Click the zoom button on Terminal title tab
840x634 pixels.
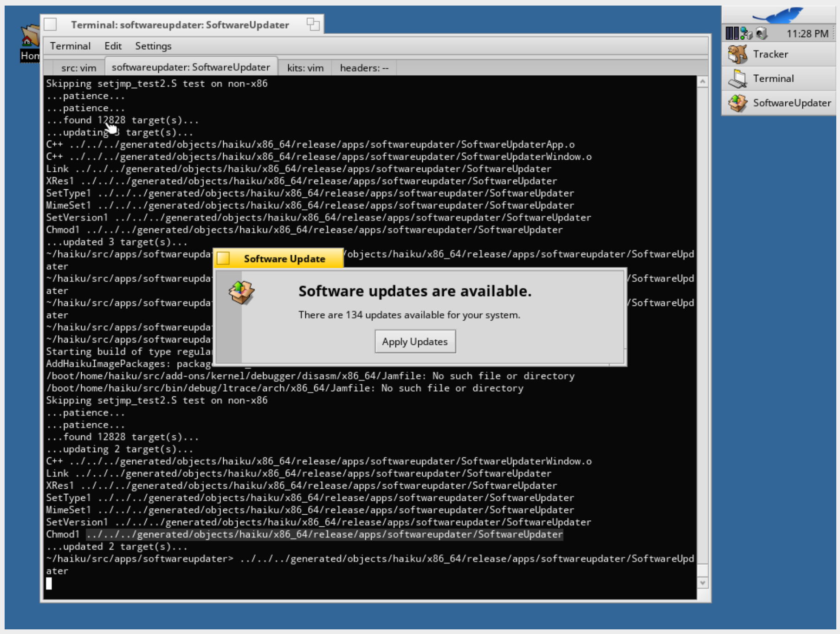point(313,24)
